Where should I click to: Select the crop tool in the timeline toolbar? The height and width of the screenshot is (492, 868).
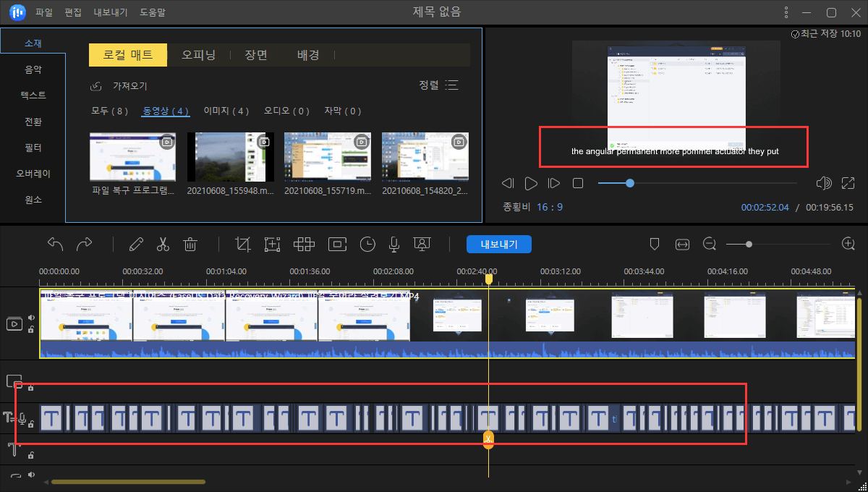point(242,244)
